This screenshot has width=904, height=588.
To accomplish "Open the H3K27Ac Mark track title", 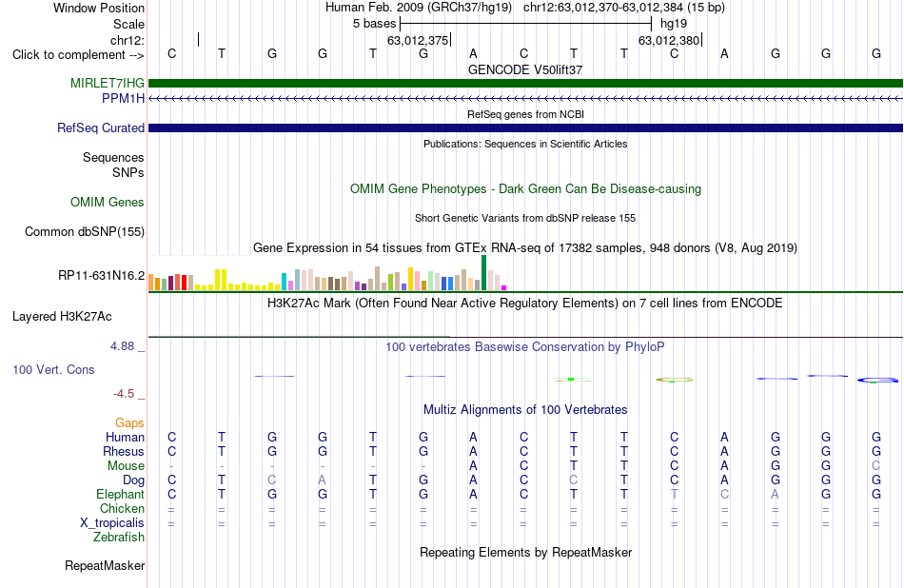I will pyautogui.click(x=525, y=304).
